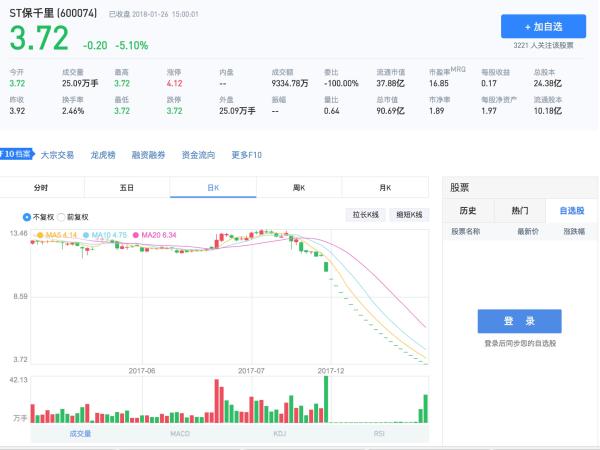
Task: Expand the 更多F10 menu
Action: (x=246, y=155)
